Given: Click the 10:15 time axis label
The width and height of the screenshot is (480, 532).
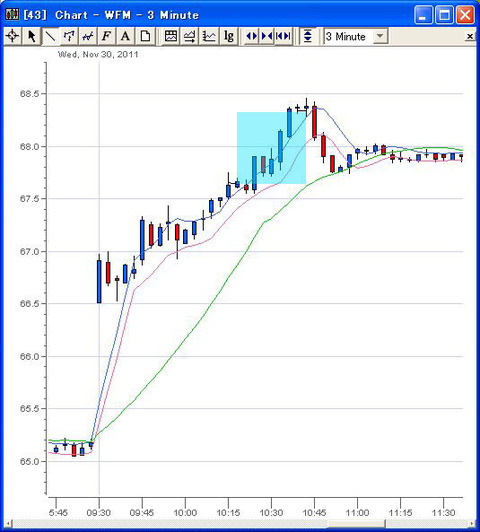Looking at the screenshot, I should tap(228, 512).
